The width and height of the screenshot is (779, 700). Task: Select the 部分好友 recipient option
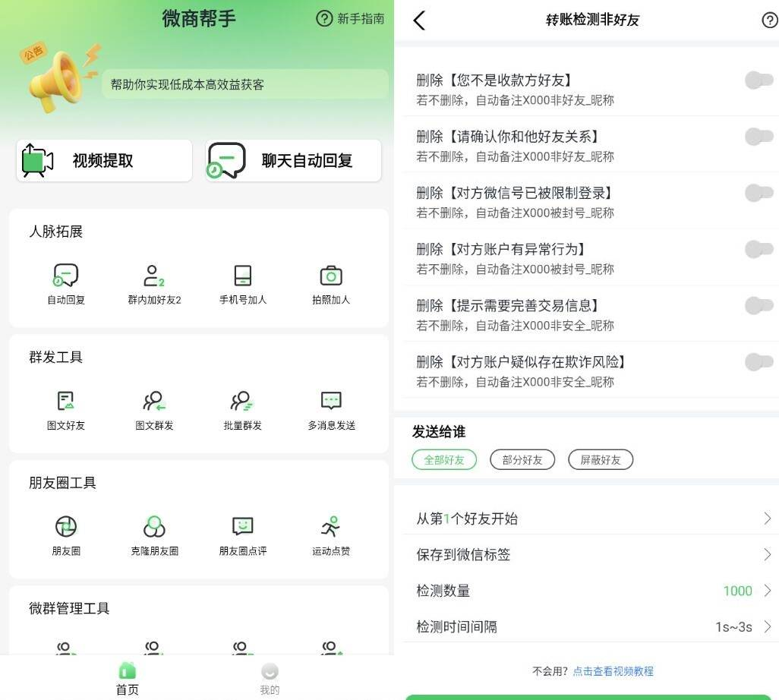point(522,460)
